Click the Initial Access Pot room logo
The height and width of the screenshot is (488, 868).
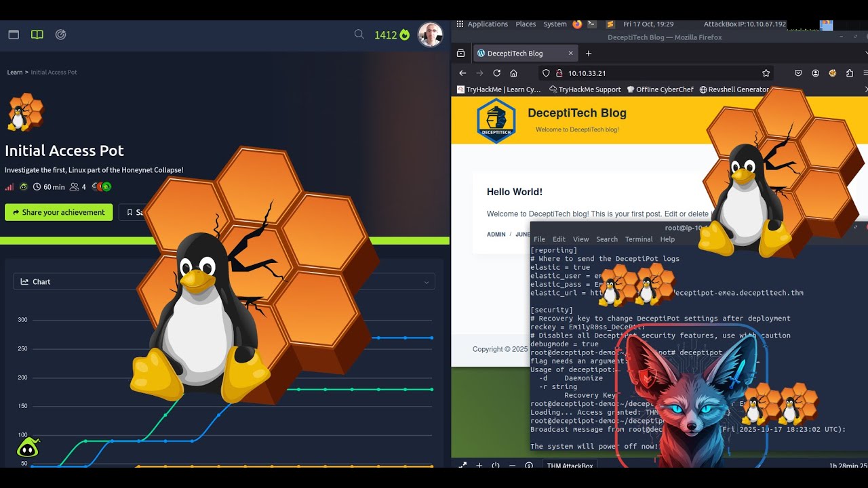[x=25, y=112]
